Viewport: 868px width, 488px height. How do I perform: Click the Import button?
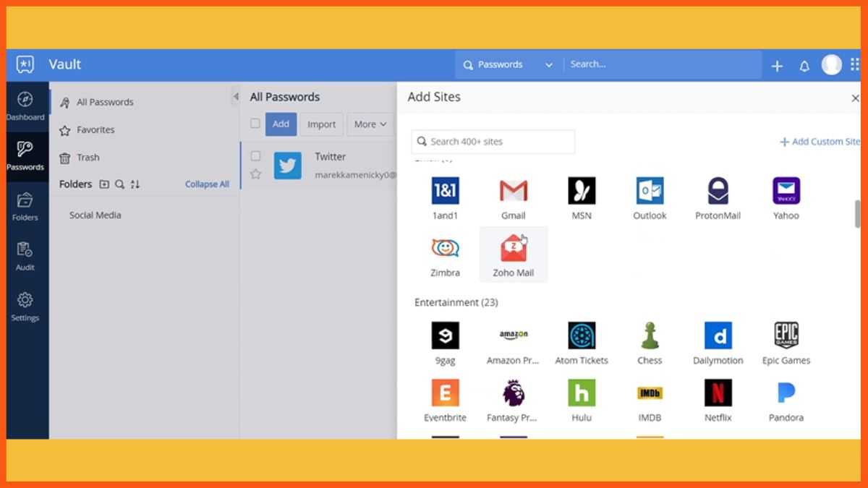pyautogui.click(x=321, y=124)
